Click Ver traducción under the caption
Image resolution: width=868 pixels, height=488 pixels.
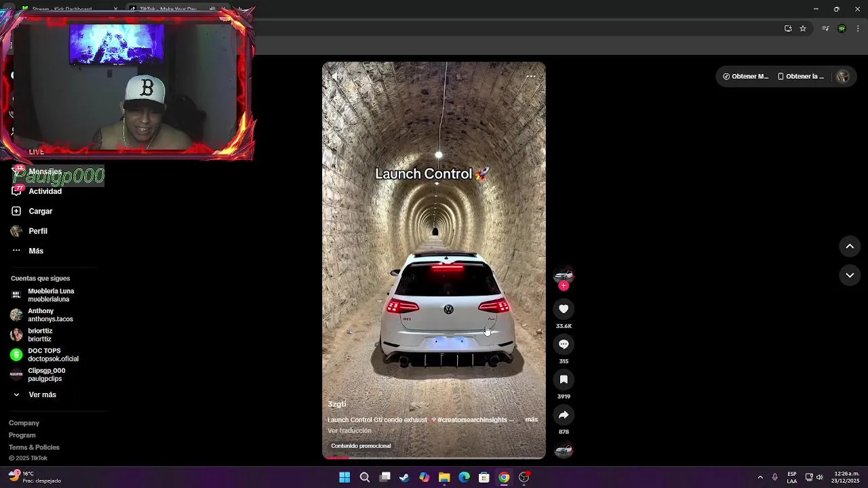pyautogui.click(x=349, y=430)
